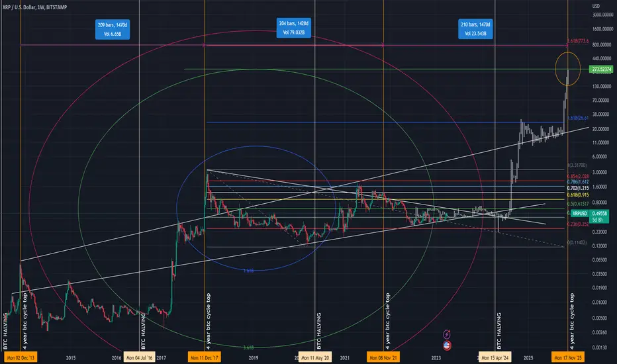Screen dimensions: 617x364
Task: Select '4 year btc cycle top' label at Nov '25
Action: click(x=572, y=321)
